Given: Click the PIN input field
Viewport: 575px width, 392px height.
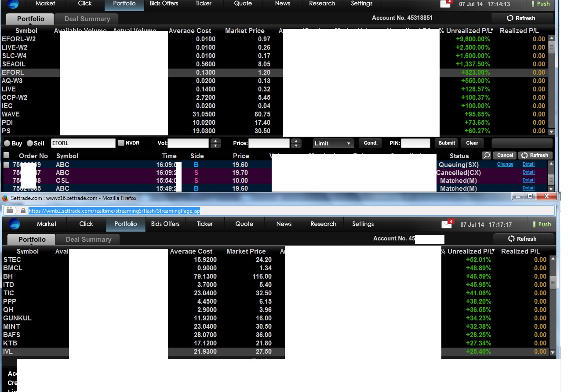Looking at the screenshot, I should [415, 143].
